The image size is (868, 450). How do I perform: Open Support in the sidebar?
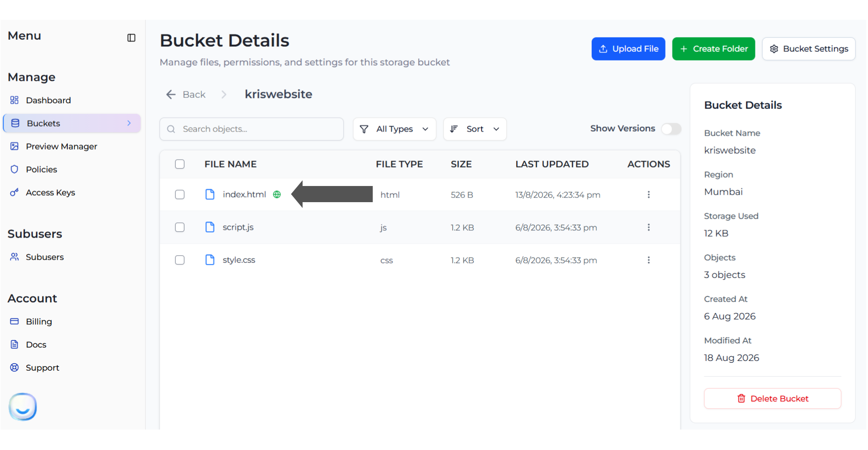tap(42, 368)
